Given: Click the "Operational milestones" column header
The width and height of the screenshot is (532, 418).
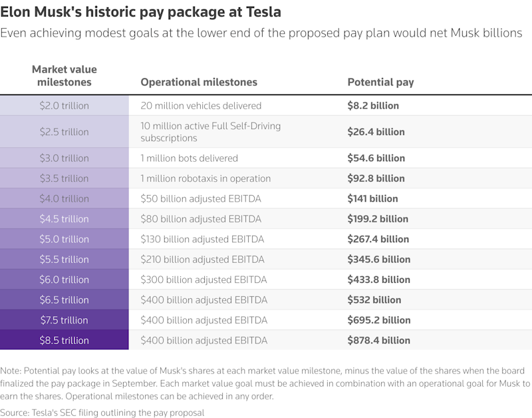Looking at the screenshot, I should coord(199,83).
